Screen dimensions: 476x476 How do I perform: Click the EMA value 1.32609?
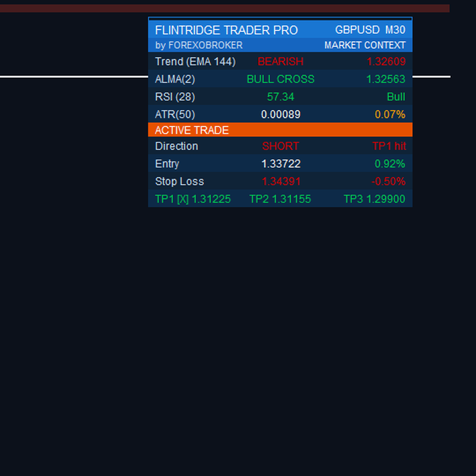point(386,62)
